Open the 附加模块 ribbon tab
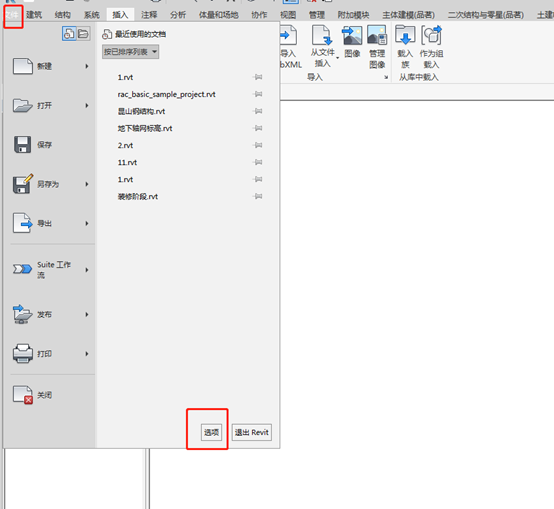 point(353,15)
